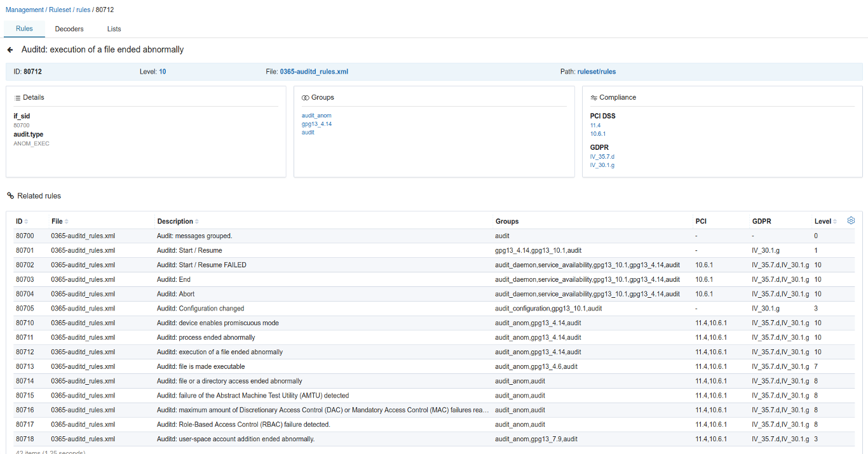Open the Decoders tab
The width and height of the screenshot is (868, 454).
(x=69, y=29)
